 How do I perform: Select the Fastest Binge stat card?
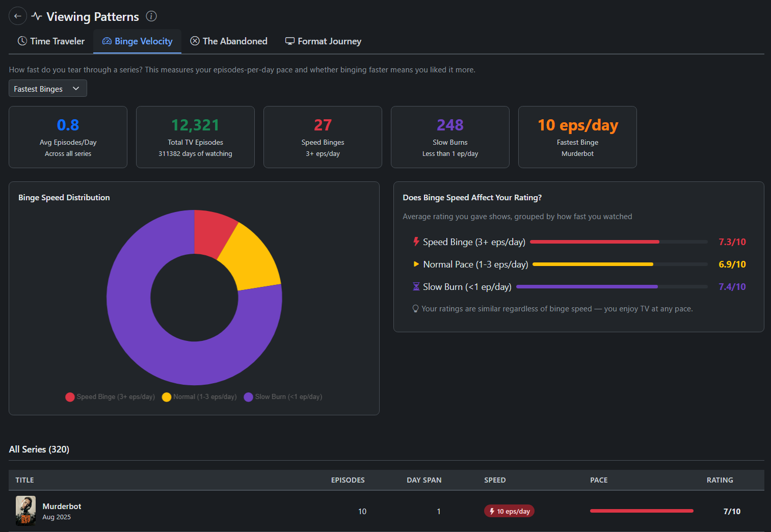pyautogui.click(x=577, y=137)
